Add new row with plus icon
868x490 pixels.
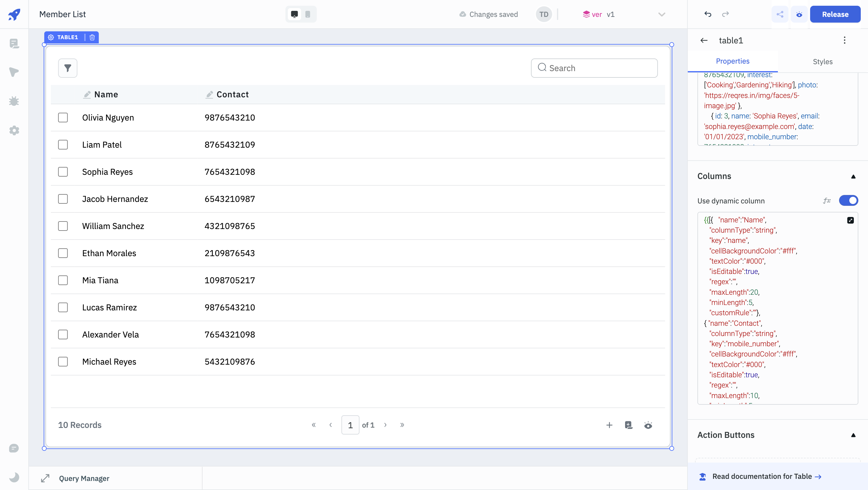[609, 425]
